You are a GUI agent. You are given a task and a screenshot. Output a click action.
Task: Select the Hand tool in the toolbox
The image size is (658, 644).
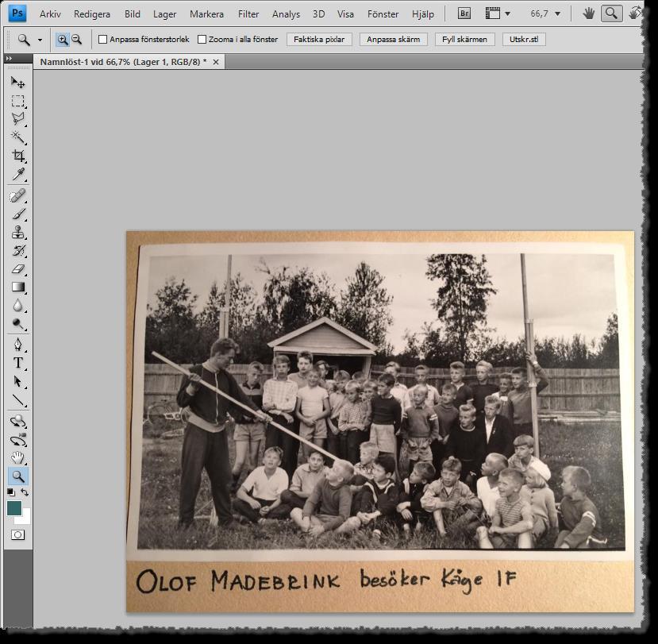point(17,458)
